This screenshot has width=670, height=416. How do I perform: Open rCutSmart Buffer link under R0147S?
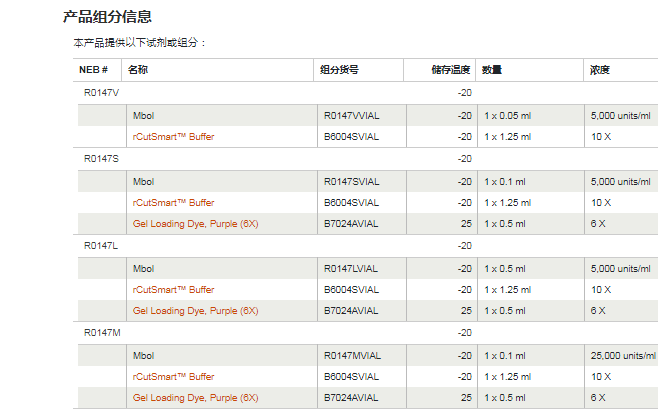[173, 202]
